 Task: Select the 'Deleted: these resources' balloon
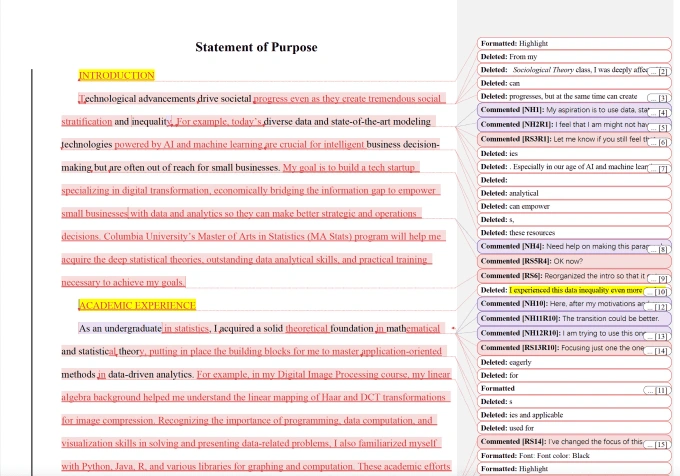(574, 233)
